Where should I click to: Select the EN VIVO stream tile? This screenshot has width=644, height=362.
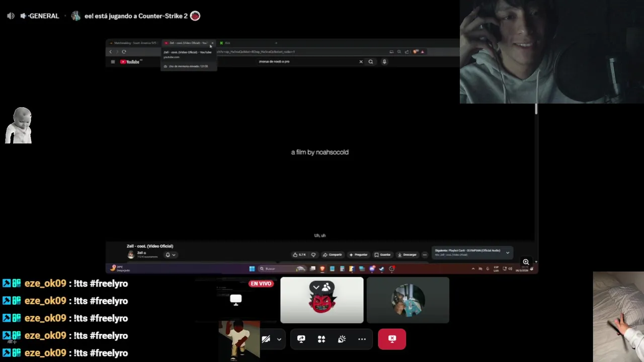235,300
